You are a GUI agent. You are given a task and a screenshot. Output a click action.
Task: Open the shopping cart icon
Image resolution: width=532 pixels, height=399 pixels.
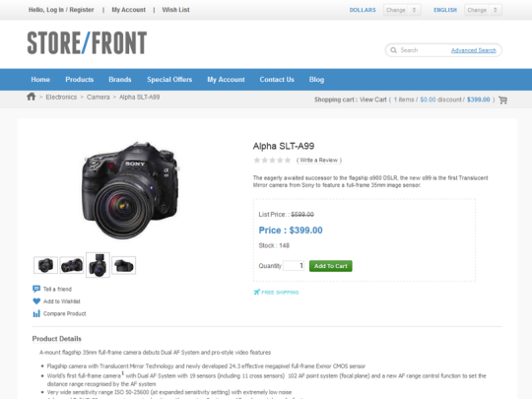[502, 100]
